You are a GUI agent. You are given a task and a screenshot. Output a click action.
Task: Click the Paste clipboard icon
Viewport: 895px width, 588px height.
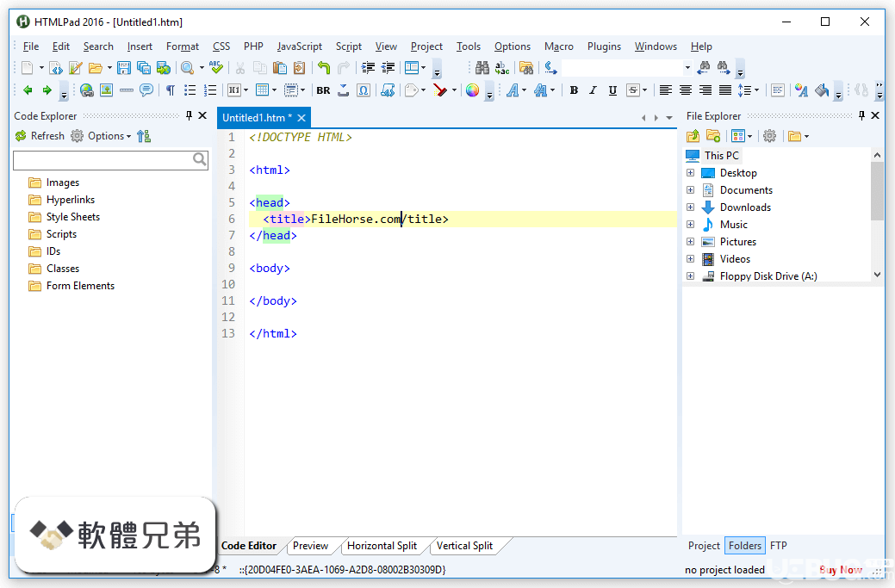coord(280,68)
